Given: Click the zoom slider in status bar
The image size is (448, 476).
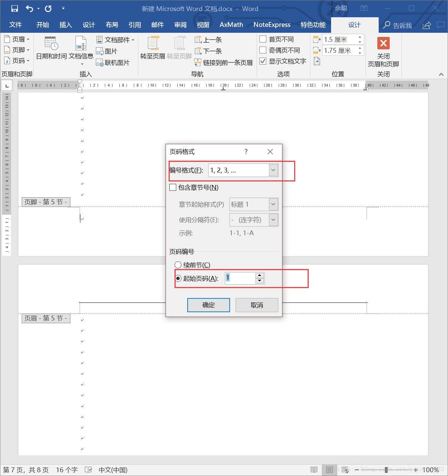Looking at the screenshot, I should [386, 470].
